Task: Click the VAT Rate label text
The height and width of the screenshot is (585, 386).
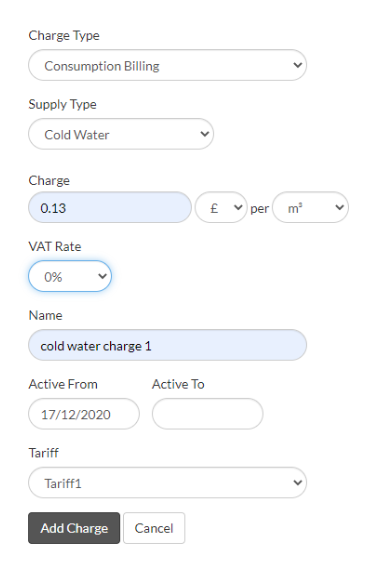Action: (x=55, y=247)
